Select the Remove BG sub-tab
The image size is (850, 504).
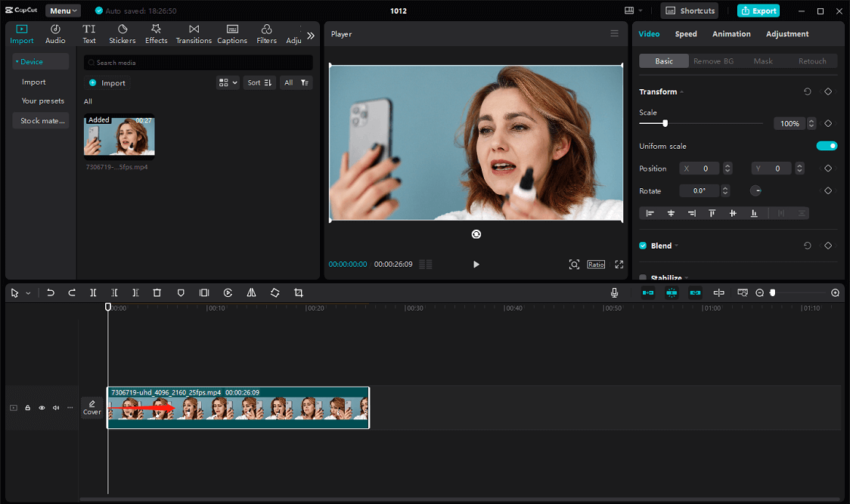[x=713, y=61]
